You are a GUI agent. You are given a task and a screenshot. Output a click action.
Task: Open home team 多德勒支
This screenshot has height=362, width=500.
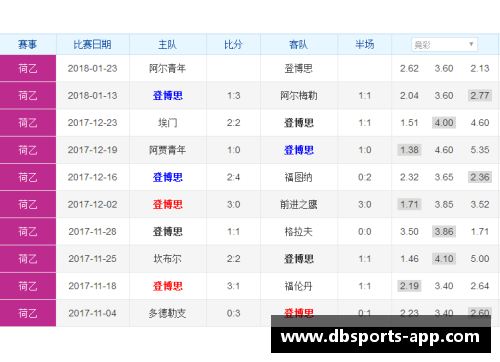167,313
